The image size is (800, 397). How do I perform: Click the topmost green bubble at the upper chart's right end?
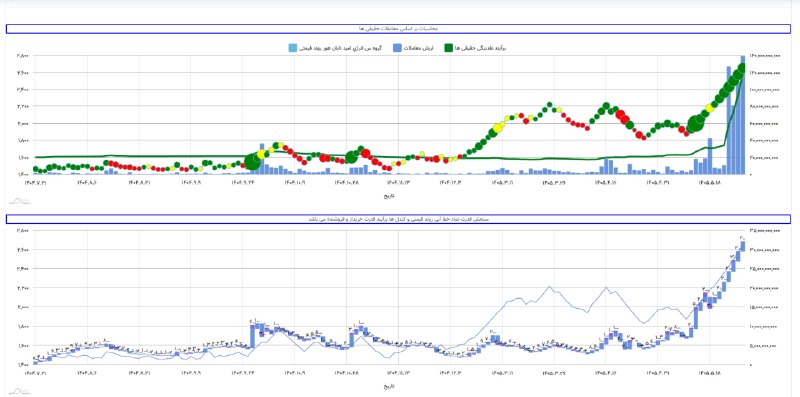tap(741, 68)
